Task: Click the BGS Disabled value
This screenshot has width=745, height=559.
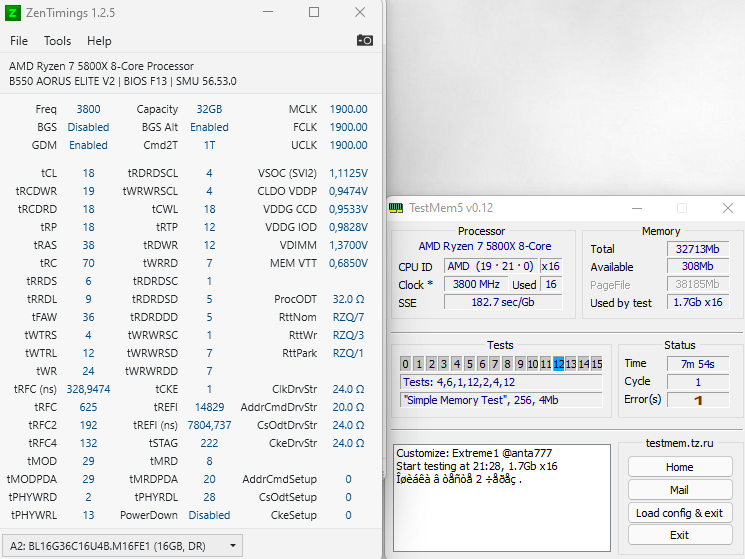Action: [88, 127]
